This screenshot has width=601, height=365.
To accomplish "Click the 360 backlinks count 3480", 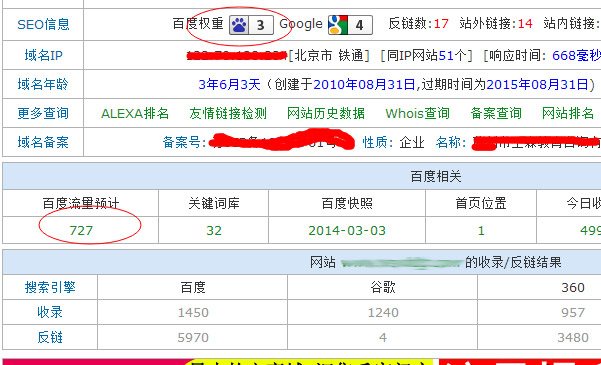I will point(573,338).
